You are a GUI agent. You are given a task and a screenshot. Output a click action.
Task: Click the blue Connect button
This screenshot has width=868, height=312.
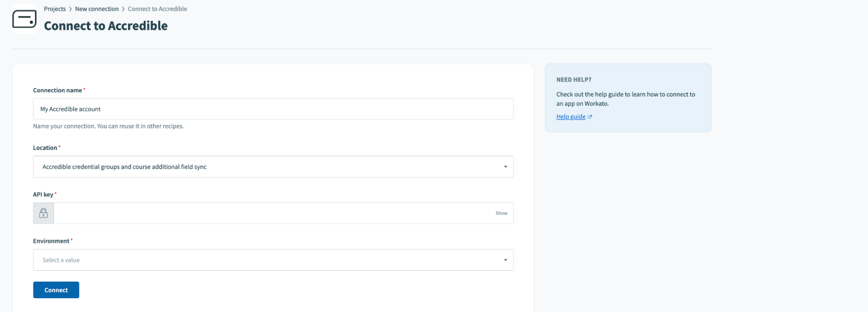click(x=56, y=290)
